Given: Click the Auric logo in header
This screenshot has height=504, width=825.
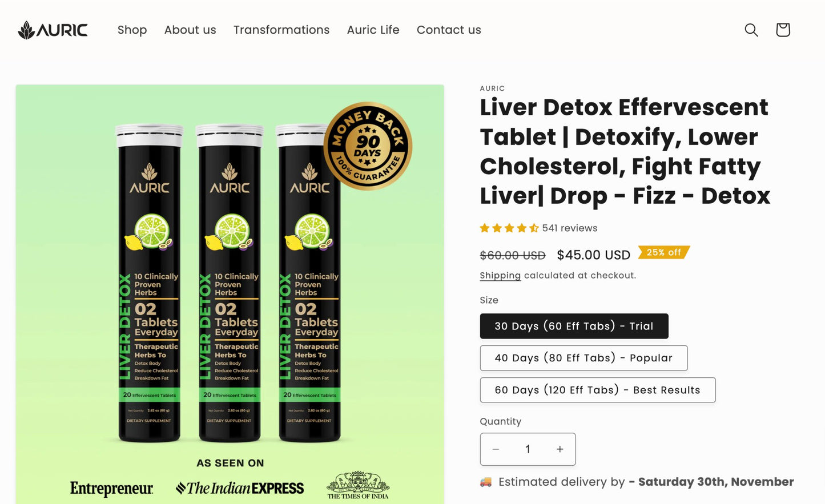Looking at the screenshot, I should click(53, 30).
